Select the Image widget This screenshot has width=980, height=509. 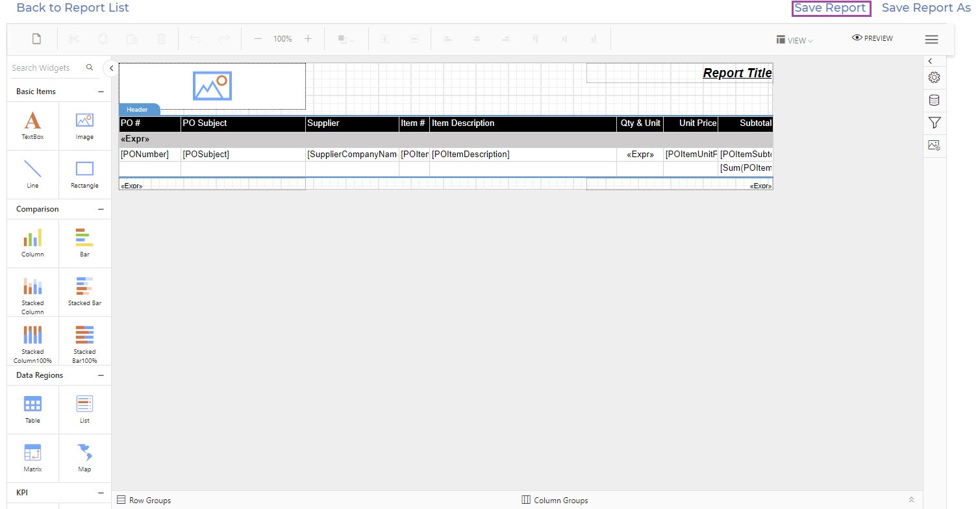84,126
